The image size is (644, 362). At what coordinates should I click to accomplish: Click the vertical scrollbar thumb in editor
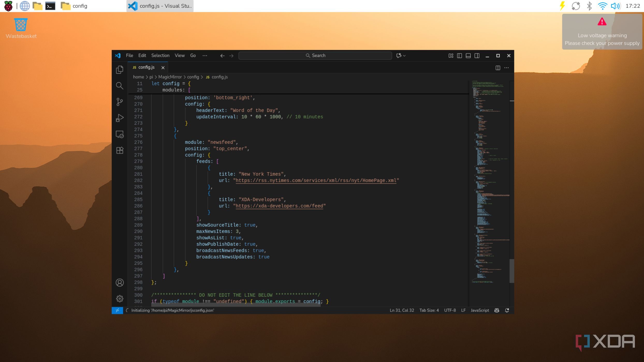(x=511, y=271)
